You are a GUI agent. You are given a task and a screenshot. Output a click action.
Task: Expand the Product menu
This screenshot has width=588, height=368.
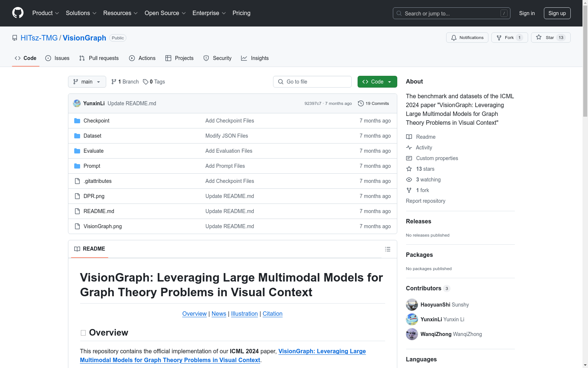(x=46, y=13)
